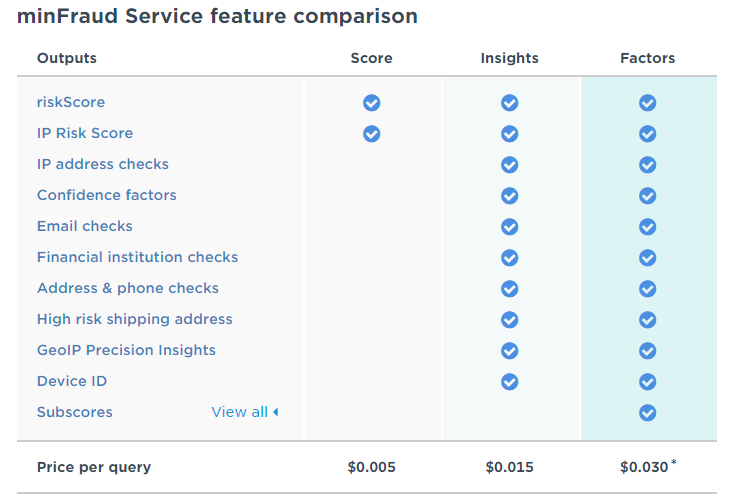Click Factors checkmark for High risk shipping address
735x502 pixels.
click(x=647, y=320)
